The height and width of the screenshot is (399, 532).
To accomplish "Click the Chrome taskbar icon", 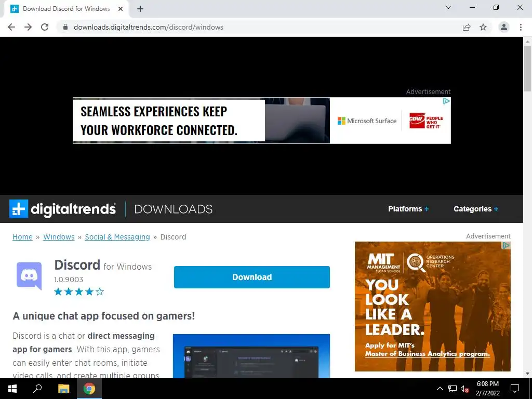I will click(x=89, y=389).
